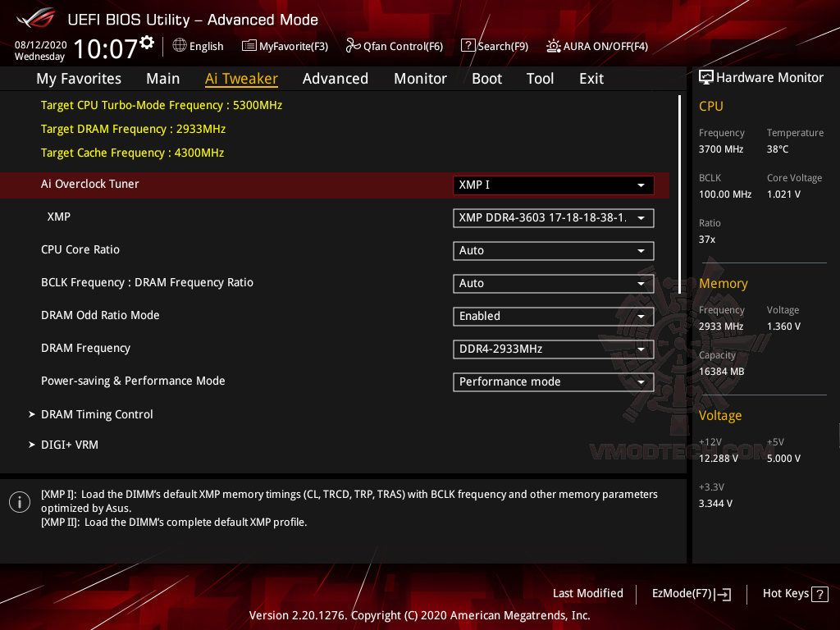Click the +3.3V 3.344 V reading
This screenshot has width=840, height=630.
[715, 504]
